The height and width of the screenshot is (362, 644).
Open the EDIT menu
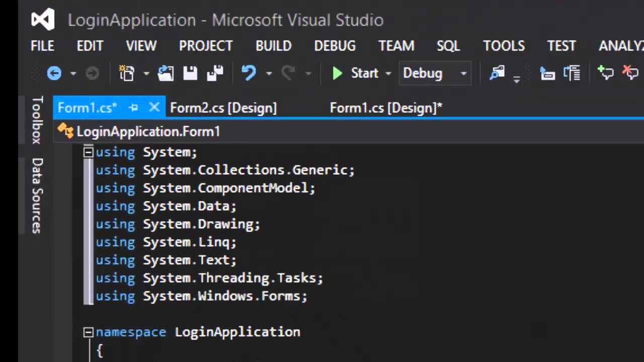[x=90, y=46]
